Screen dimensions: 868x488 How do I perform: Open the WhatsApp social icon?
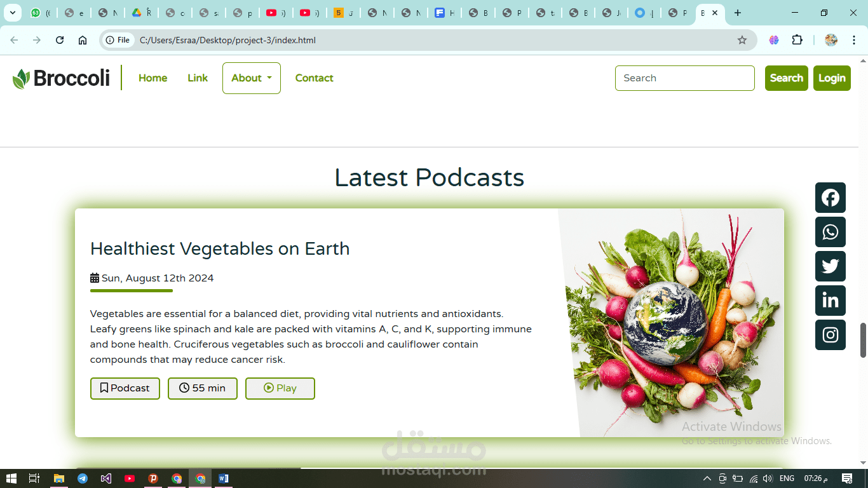[x=830, y=232]
